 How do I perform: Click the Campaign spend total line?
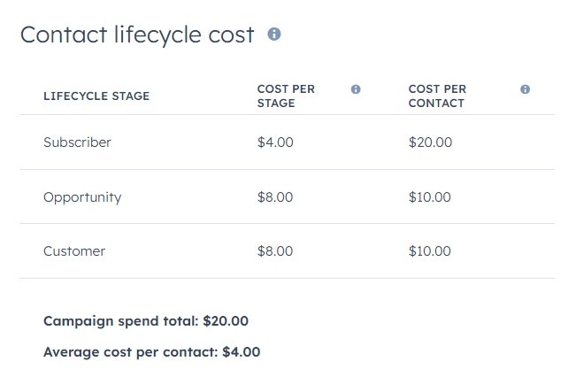point(146,321)
